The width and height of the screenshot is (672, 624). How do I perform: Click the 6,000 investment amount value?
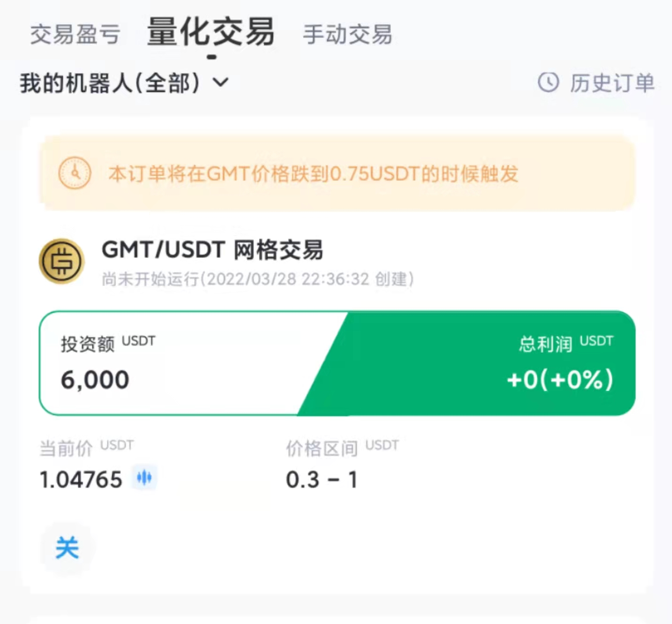(95, 380)
